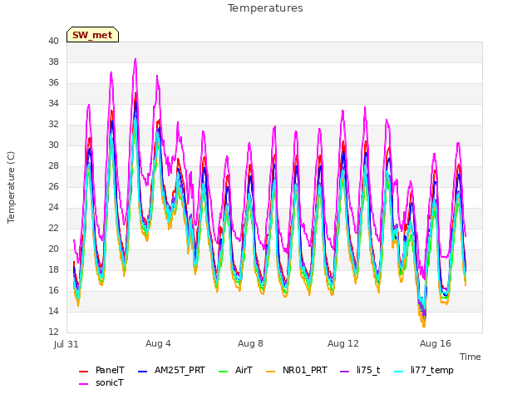Click the Aug 12 x-axis tick label
532x399 pixels.
click(x=342, y=343)
